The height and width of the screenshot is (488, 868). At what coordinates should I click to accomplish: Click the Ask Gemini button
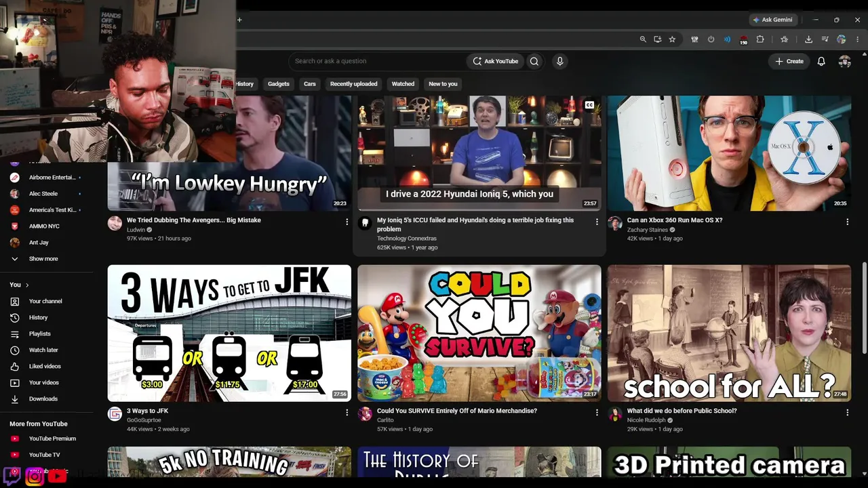point(772,20)
